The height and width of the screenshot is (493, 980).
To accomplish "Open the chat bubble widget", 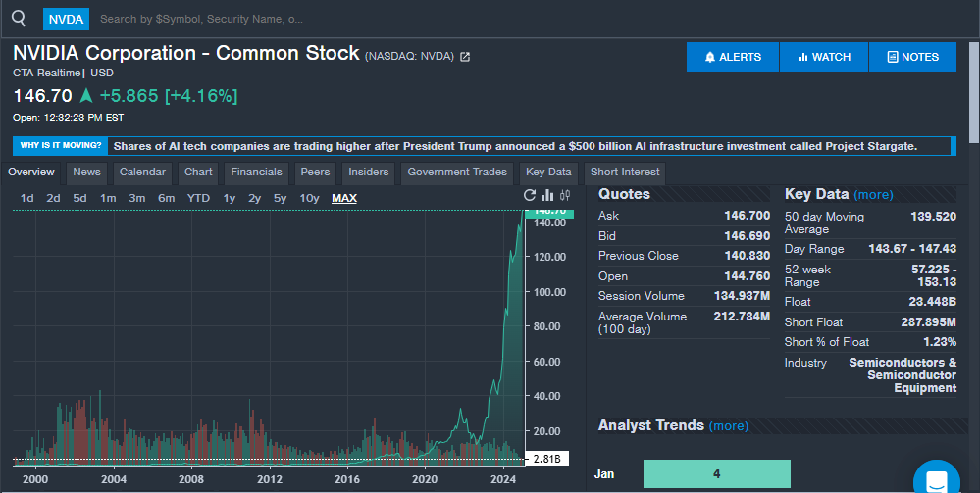I will click(936, 480).
